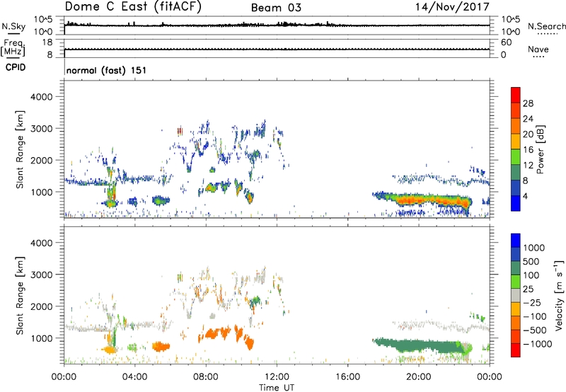Screen dimensions: 566x392
Task: Click the "500" velocity colorbar label
Action: point(531,262)
